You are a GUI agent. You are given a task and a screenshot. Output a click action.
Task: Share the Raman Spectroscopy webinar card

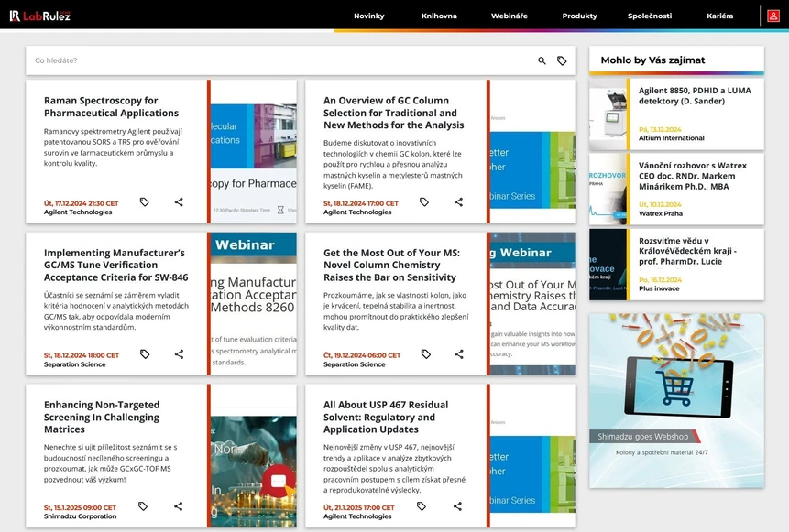tap(179, 202)
